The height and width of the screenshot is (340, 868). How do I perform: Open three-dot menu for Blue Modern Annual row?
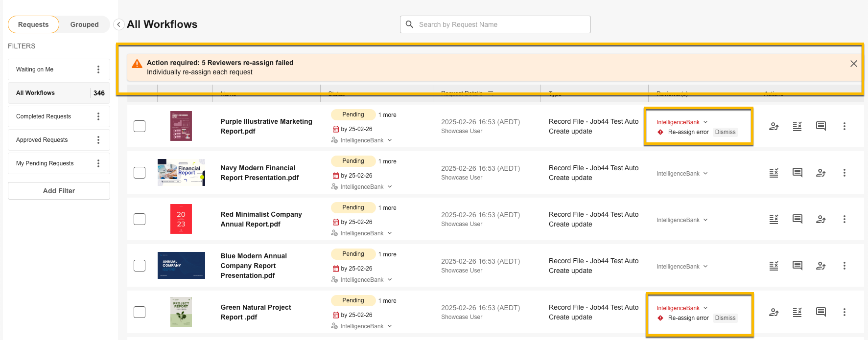click(x=844, y=266)
